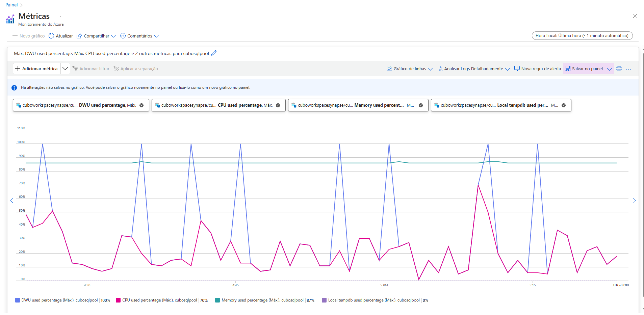The width and height of the screenshot is (644, 315).
Task: Remove the Local tempdb used percentage metric
Action: pos(564,105)
